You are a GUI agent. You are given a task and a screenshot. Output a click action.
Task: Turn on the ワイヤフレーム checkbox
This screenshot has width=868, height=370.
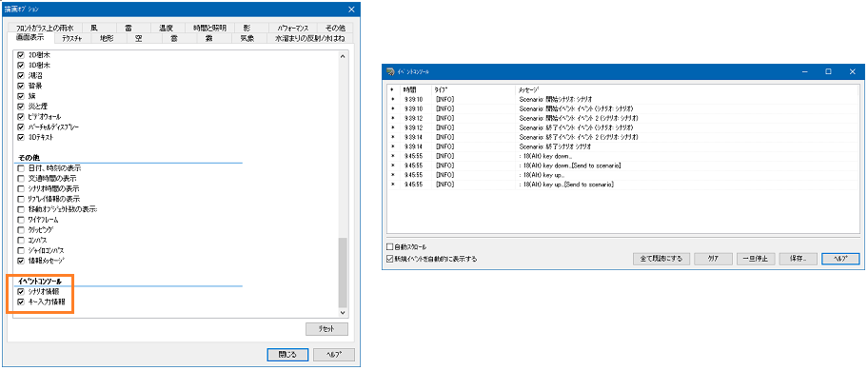(21, 220)
